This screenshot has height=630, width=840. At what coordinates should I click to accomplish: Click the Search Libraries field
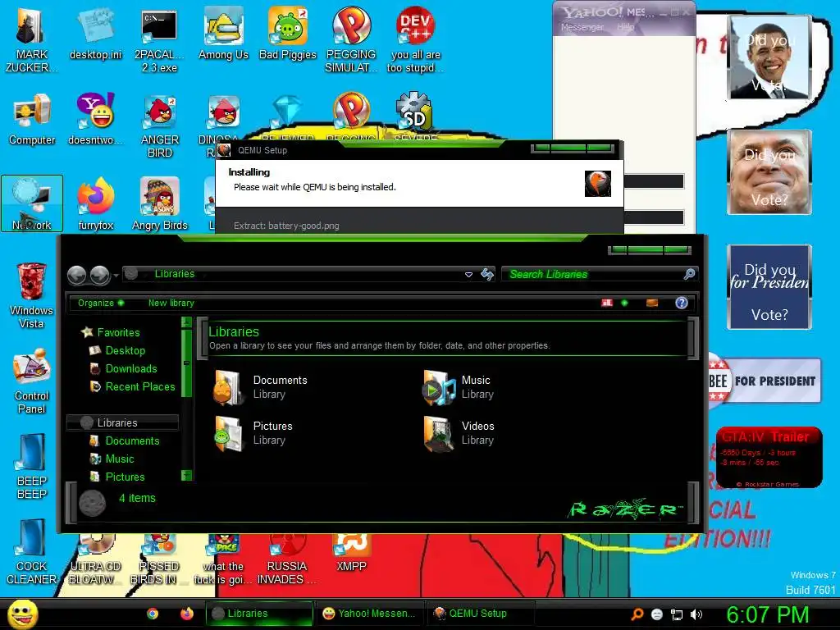point(599,274)
